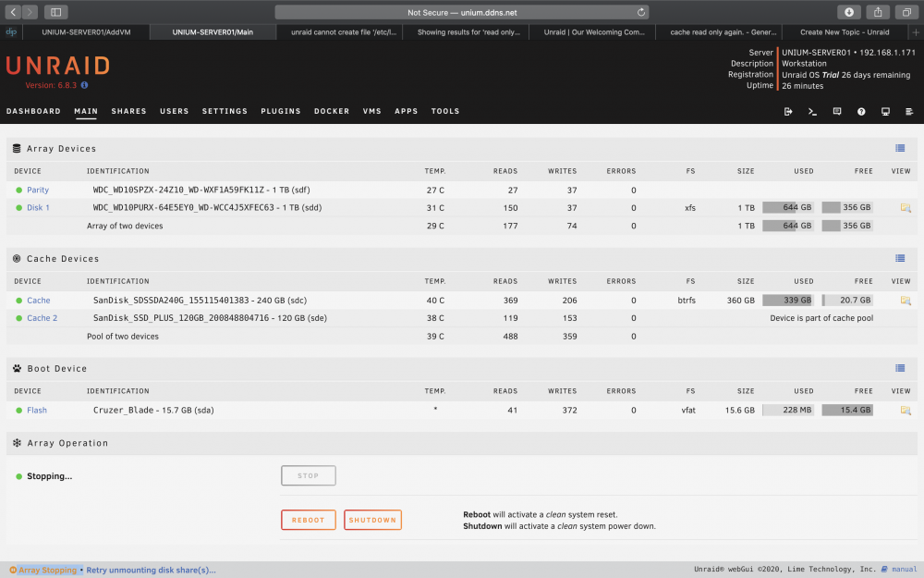Browse Disk 1 folder icon
This screenshot has height=578, width=924.
[906, 207]
